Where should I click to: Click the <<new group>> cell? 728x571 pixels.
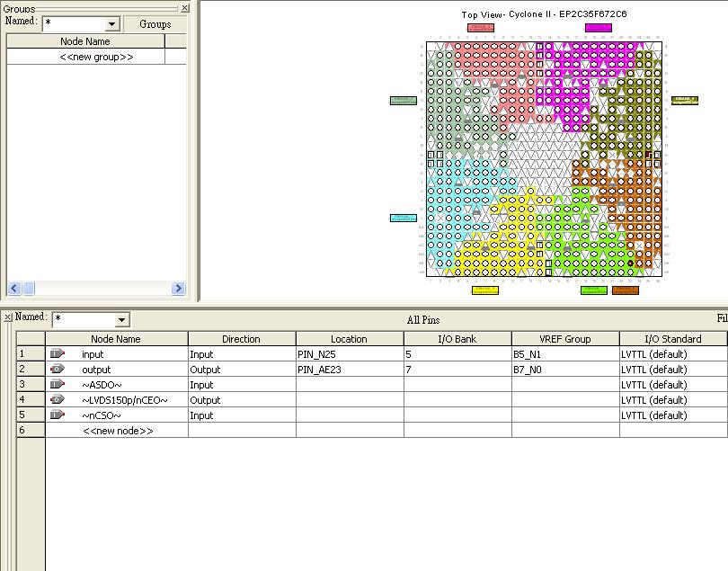coord(85,57)
